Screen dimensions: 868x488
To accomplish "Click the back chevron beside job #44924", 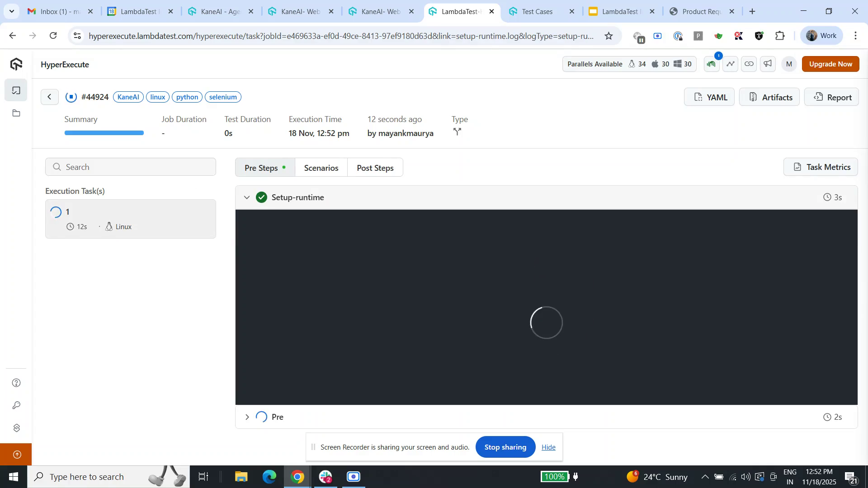I will click(50, 97).
